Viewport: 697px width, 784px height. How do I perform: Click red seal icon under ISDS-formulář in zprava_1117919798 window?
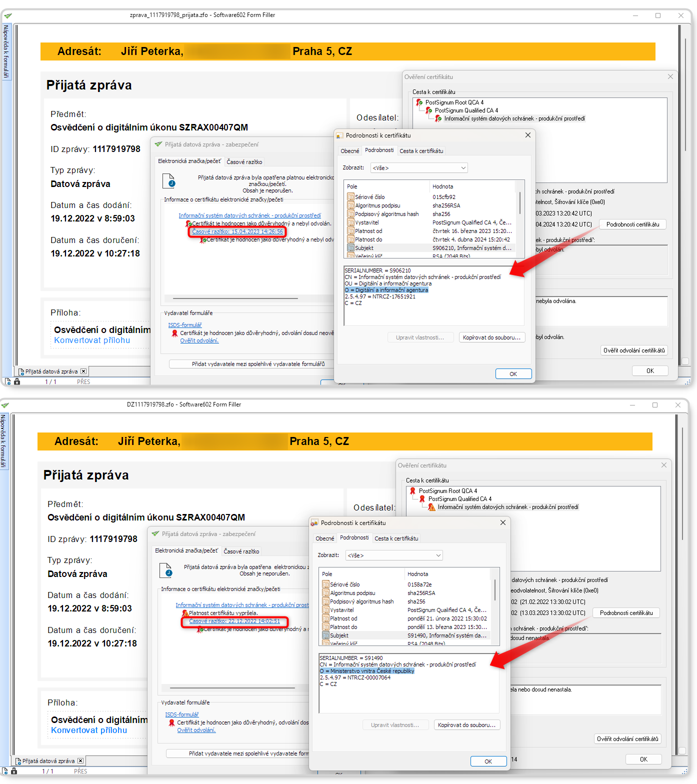click(175, 333)
